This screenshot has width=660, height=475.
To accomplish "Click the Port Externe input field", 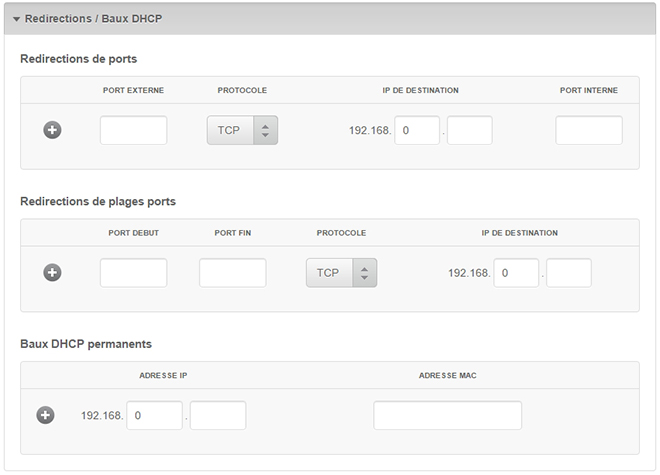I will point(133,130).
